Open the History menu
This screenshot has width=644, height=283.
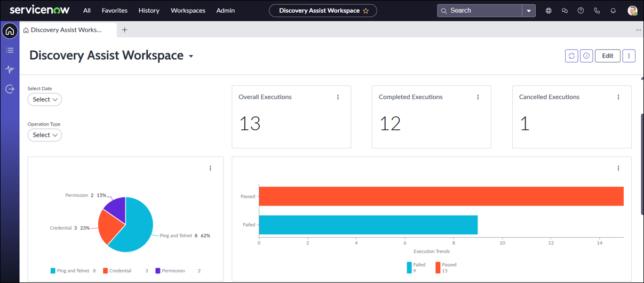click(149, 11)
